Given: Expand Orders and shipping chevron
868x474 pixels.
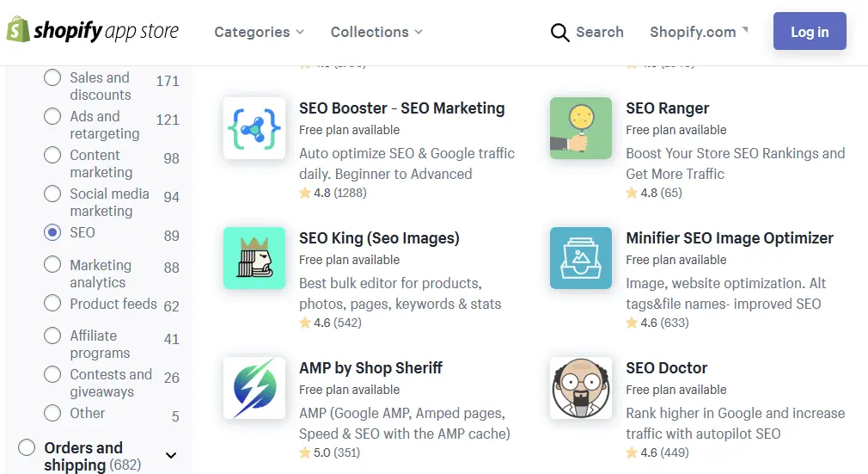Looking at the screenshot, I should (171, 456).
